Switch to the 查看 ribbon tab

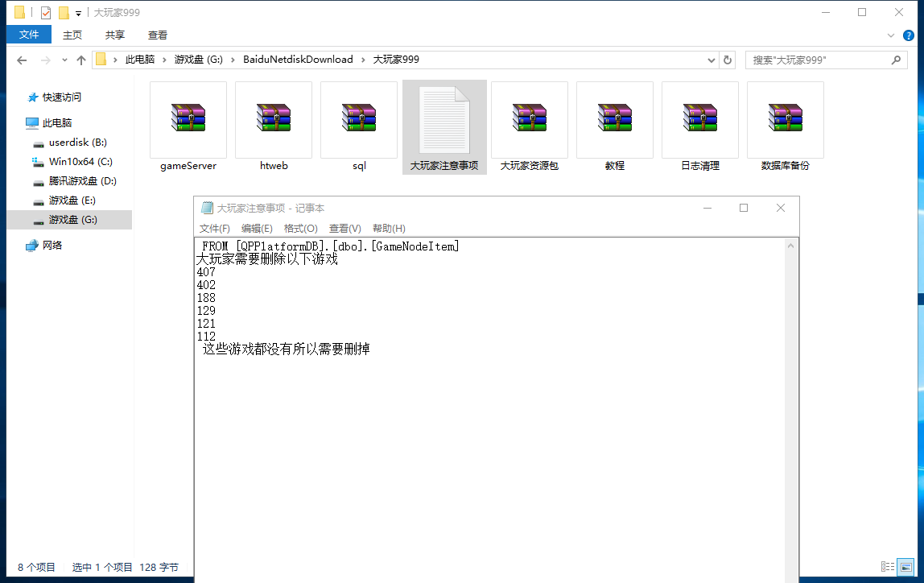pos(157,35)
